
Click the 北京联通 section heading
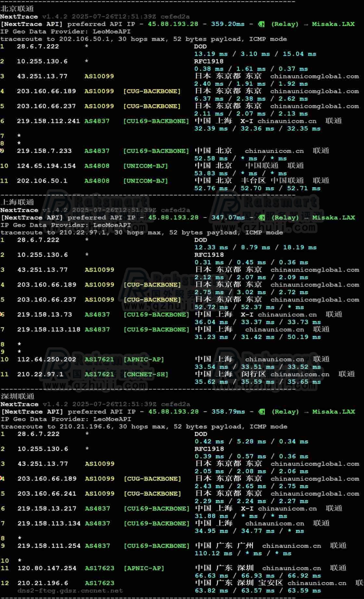tap(17, 9)
